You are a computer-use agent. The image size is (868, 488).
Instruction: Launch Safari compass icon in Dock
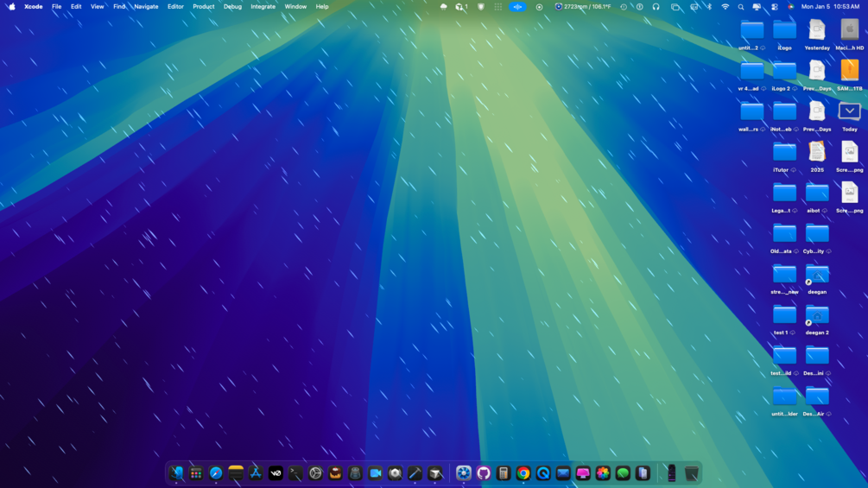pos(216,473)
